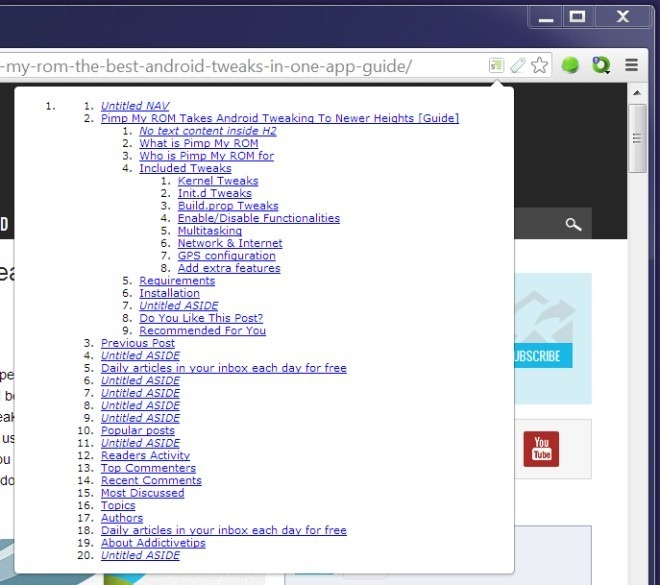Jump to the Installation section
The image size is (660, 585).
170,293
